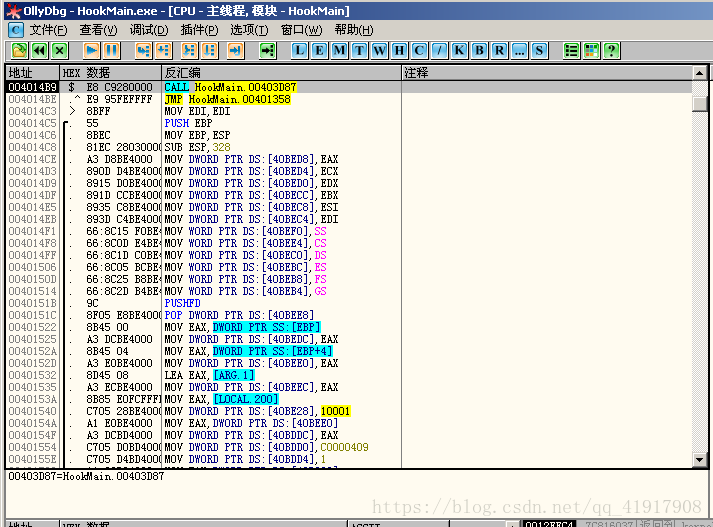This screenshot has width=713, height=527.
Task: Open debugging options list icon
Action: (x=571, y=50)
